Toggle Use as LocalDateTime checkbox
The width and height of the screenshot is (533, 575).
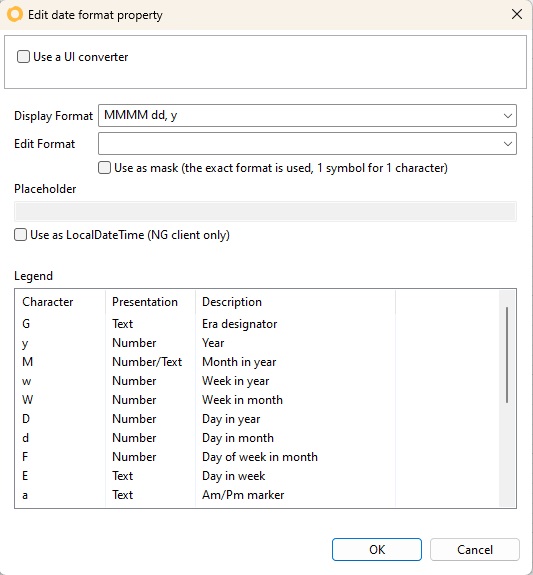tap(21, 235)
